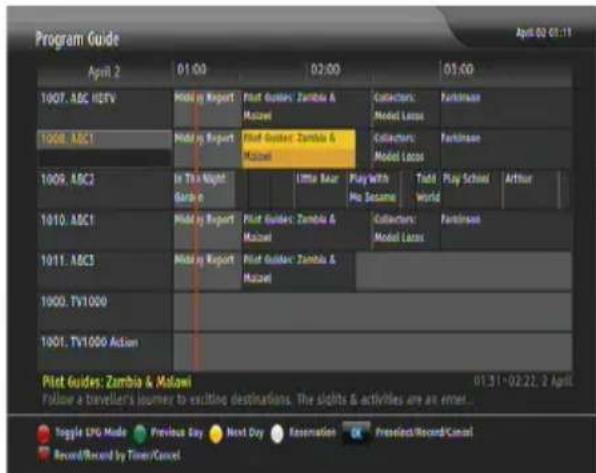The height and width of the screenshot is (473, 596).
Task: Choose Collectors: Model Locos on 1008 ABC1
Action: coord(406,148)
